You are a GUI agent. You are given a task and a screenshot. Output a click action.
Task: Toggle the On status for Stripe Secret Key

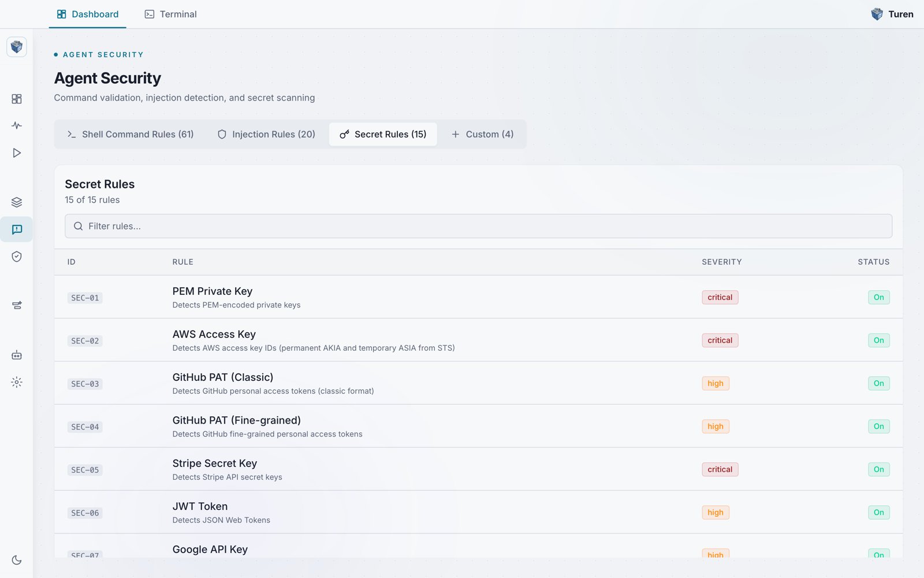(878, 469)
